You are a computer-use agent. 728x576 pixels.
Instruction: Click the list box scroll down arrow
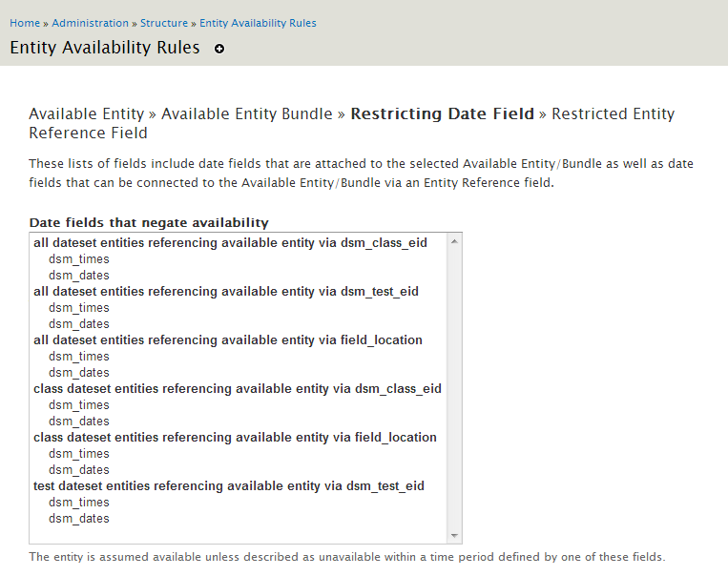tap(454, 536)
